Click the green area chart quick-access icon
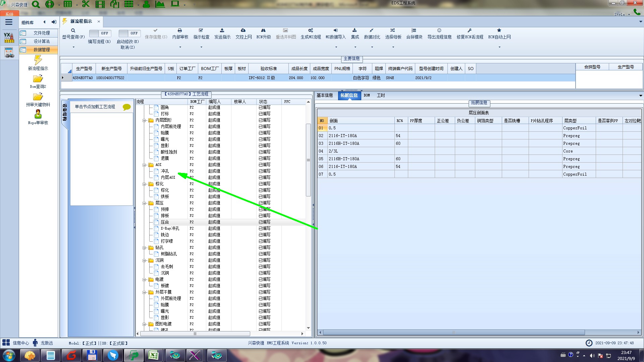The height and width of the screenshot is (362, 644). click(x=160, y=4)
